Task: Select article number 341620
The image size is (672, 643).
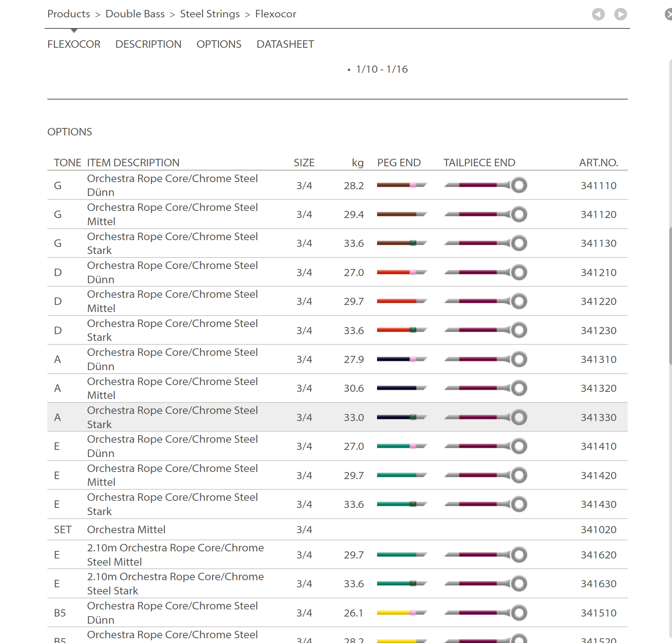Action: coord(599,555)
